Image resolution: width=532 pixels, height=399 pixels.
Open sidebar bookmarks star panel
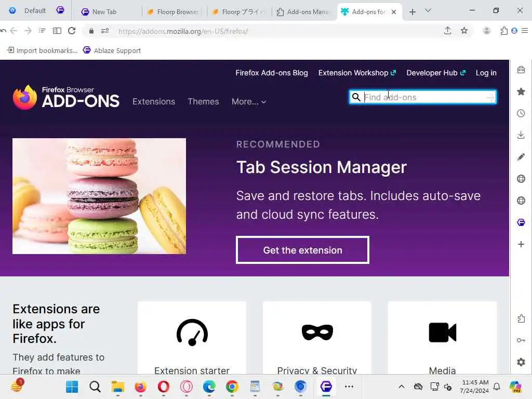click(521, 91)
